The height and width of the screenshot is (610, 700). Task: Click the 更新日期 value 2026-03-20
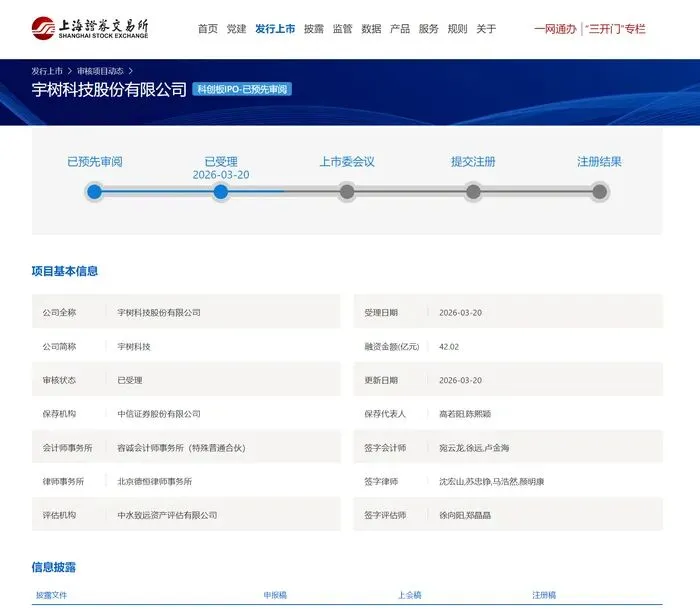tap(460, 380)
